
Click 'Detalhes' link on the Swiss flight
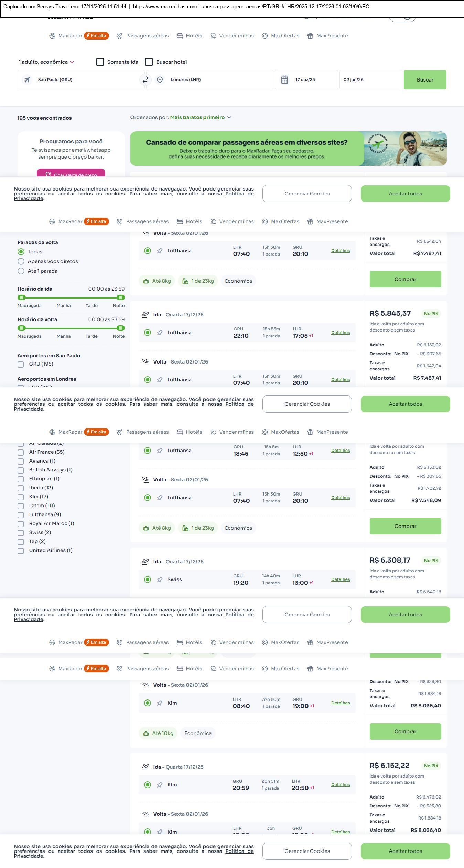pos(341,579)
